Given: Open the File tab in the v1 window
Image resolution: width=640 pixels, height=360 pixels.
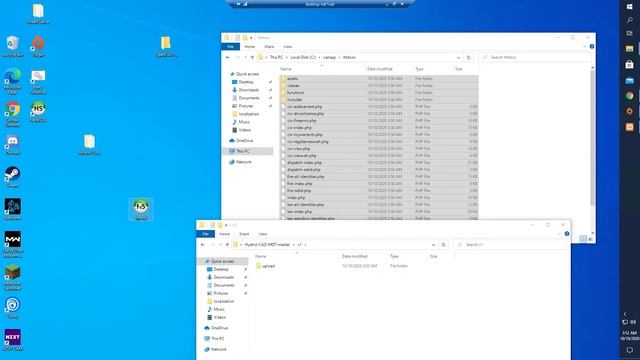Looking at the screenshot, I should click(x=206, y=234).
